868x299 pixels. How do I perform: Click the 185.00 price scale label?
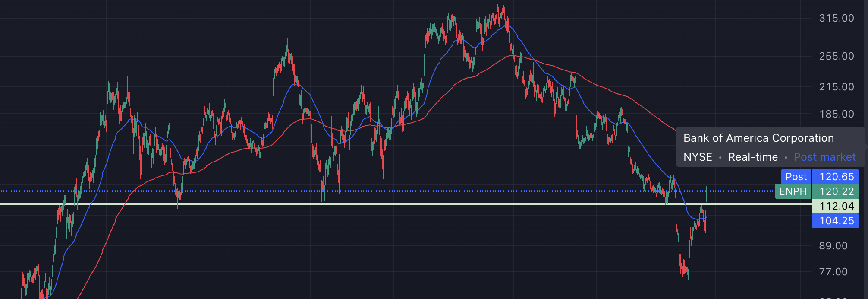(837, 114)
